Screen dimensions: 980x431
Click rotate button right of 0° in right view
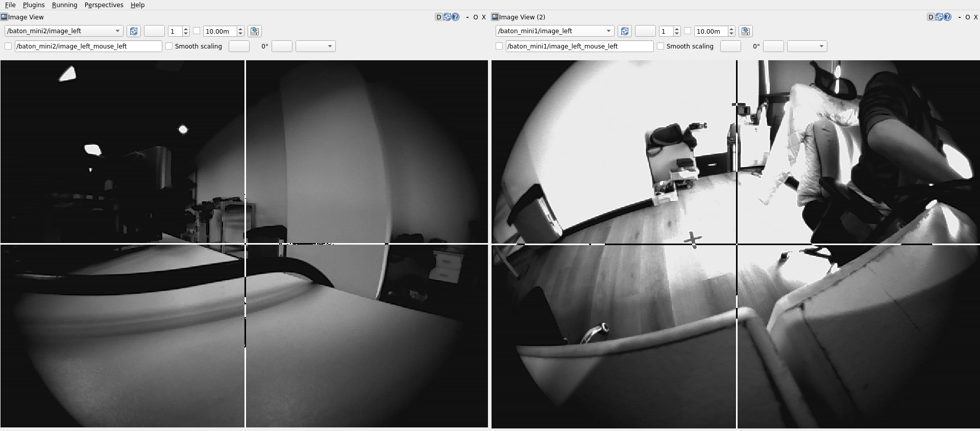(x=773, y=46)
